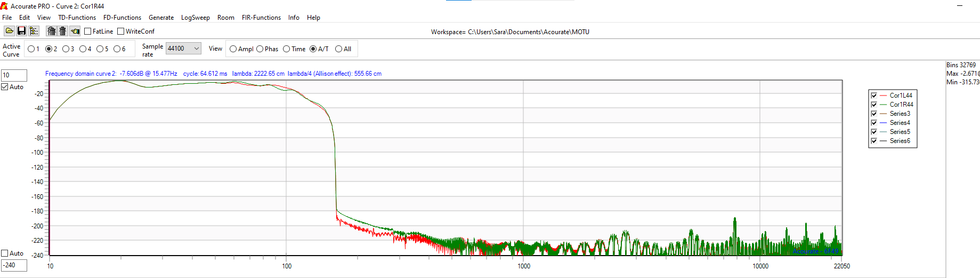Click the 'Min -315.73' statistic text
The height and width of the screenshot is (278, 980).
pos(963,82)
